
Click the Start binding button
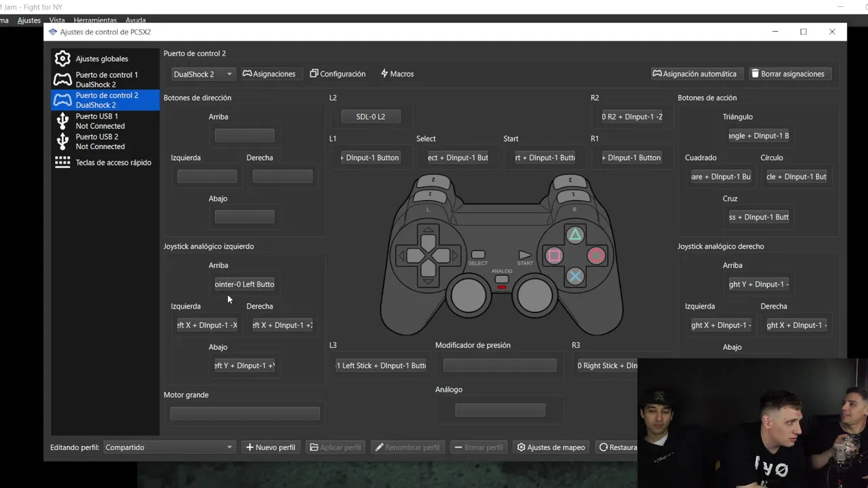tap(545, 157)
